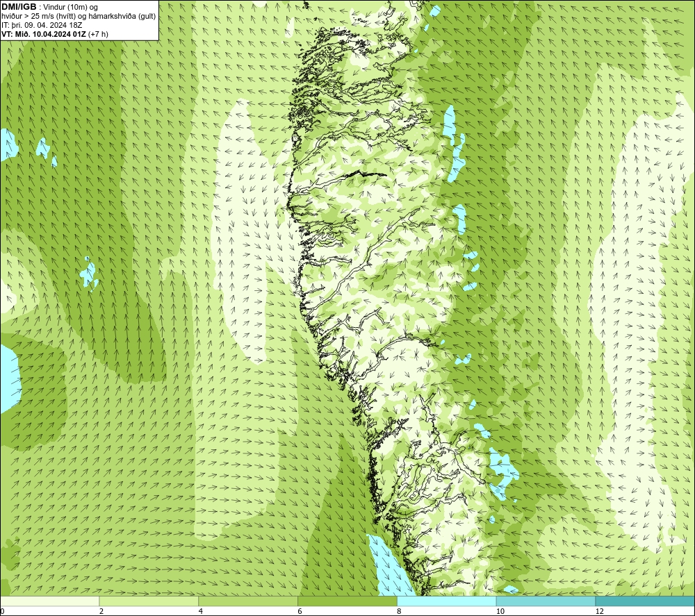Select the 2–4 m/s pale green legend swatch
This screenshot has height=616, width=695.
pos(149,601)
